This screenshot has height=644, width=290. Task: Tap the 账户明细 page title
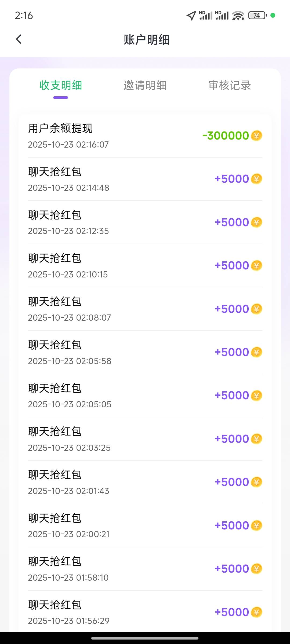(x=146, y=40)
